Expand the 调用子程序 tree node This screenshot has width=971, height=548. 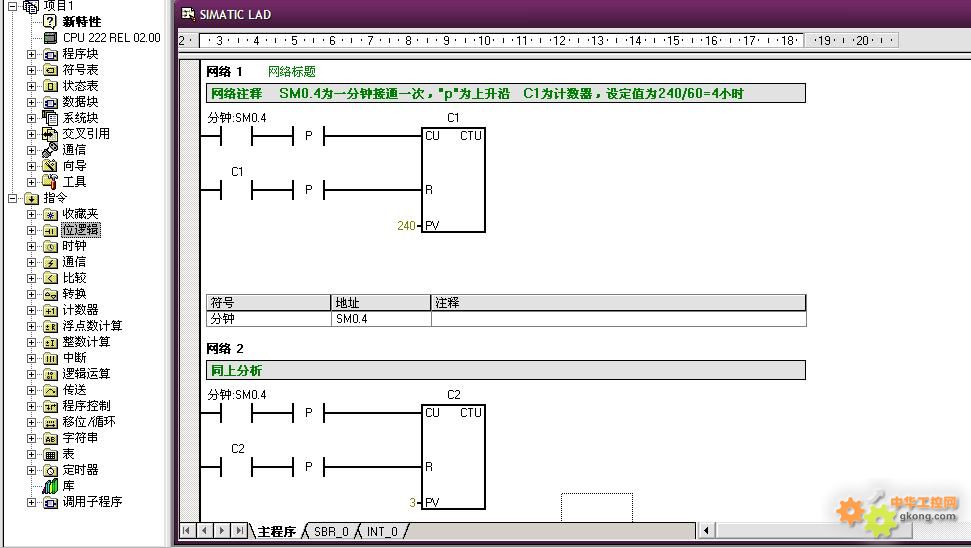point(32,502)
